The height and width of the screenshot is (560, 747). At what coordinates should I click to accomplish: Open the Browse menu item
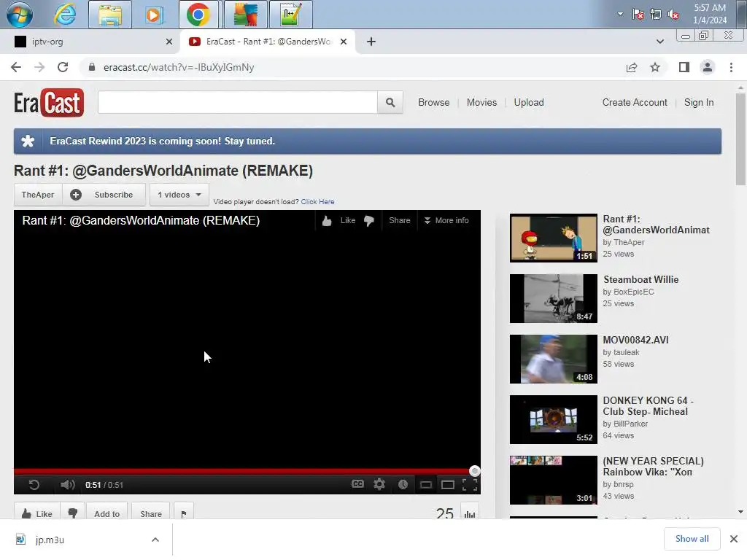(434, 102)
